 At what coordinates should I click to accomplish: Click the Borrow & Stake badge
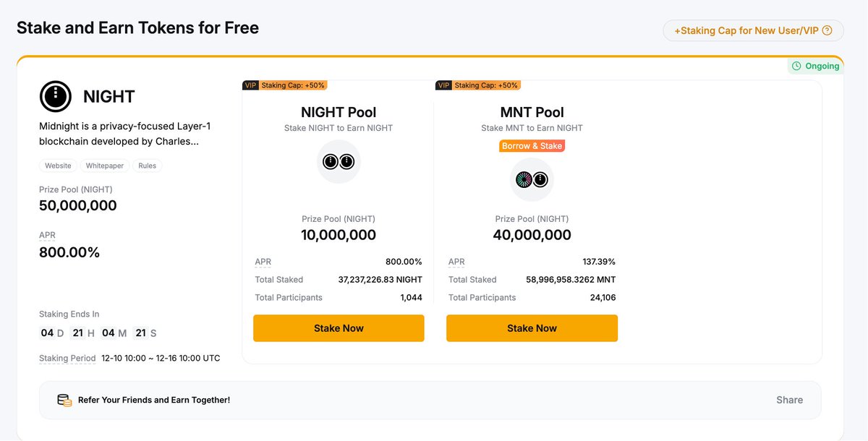(x=532, y=146)
